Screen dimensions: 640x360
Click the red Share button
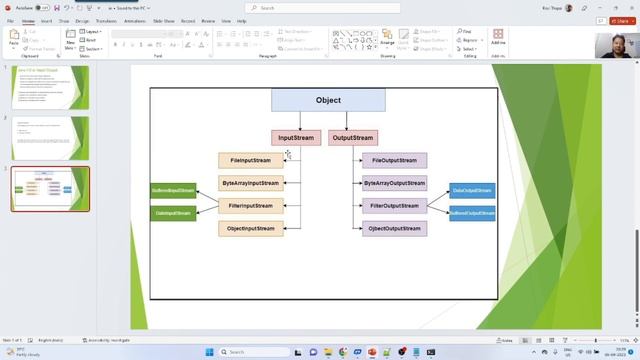pos(622,21)
